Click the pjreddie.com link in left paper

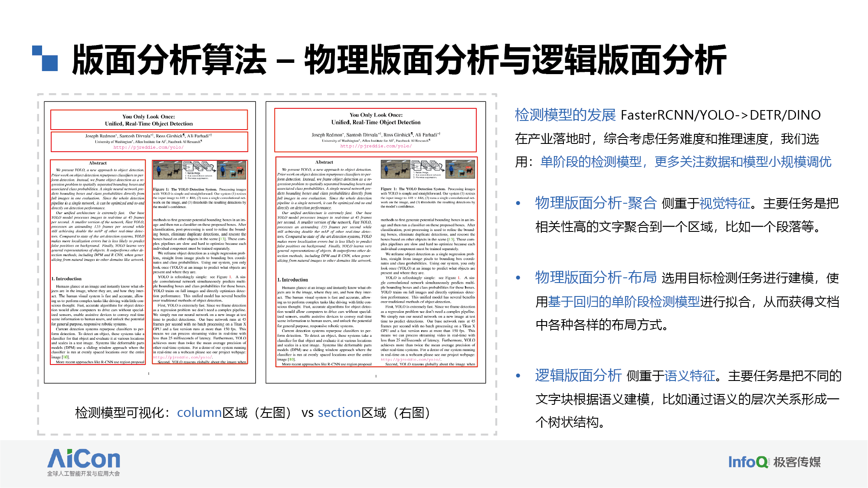[x=148, y=147]
